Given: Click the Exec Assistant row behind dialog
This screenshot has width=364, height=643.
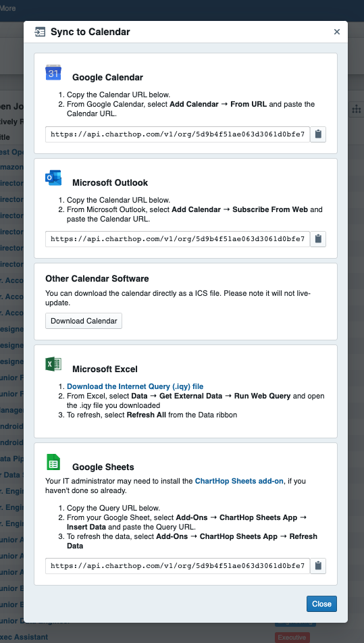Looking at the screenshot, I should point(24,638).
